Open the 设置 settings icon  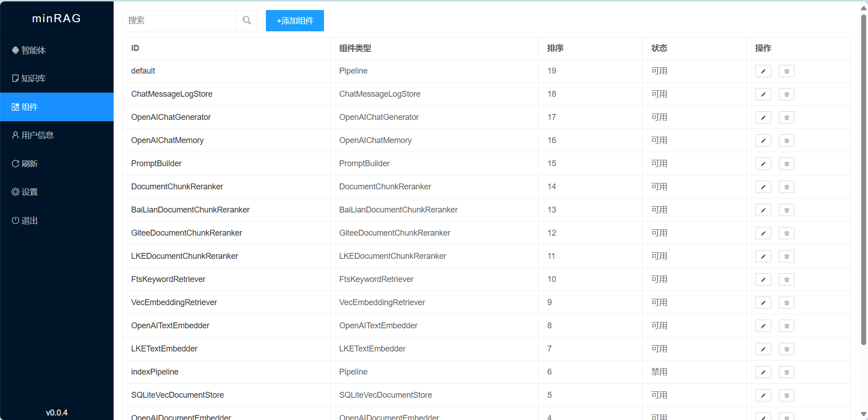coord(15,192)
